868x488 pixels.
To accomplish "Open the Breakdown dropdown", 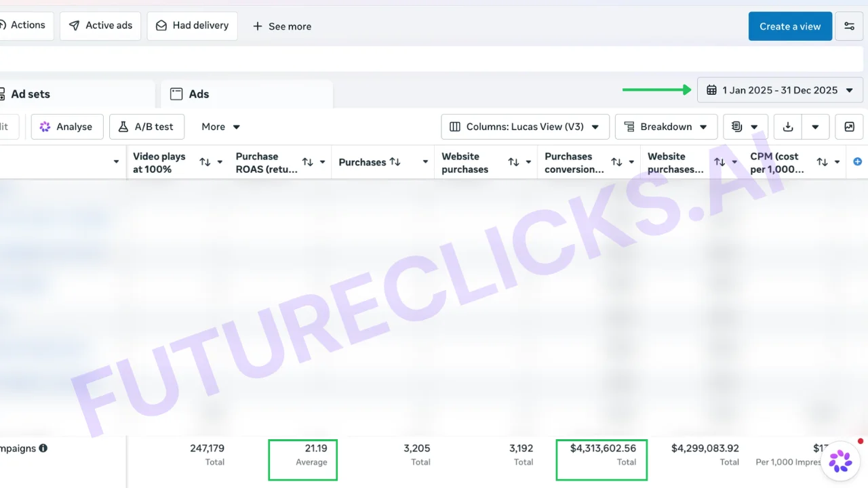I will pyautogui.click(x=666, y=127).
